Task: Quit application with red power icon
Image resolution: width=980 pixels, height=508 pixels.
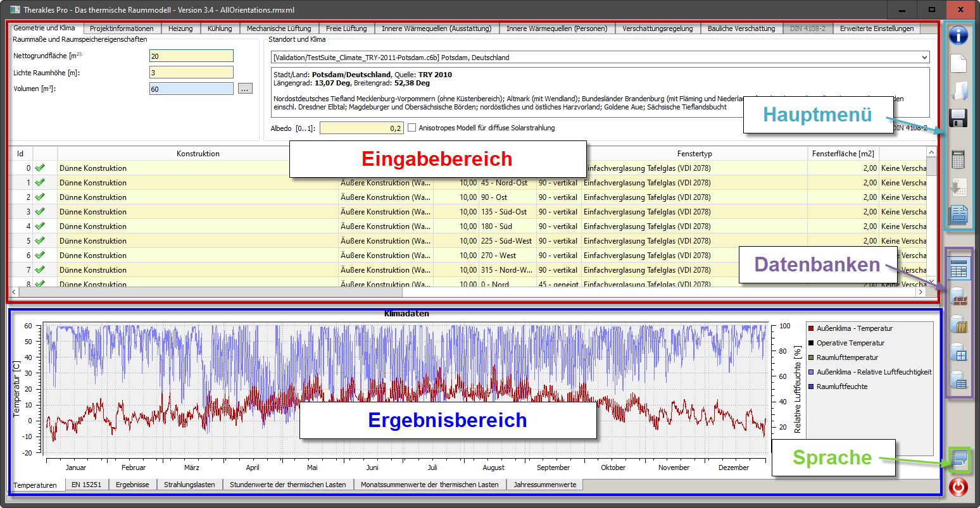Action: pyautogui.click(x=958, y=487)
